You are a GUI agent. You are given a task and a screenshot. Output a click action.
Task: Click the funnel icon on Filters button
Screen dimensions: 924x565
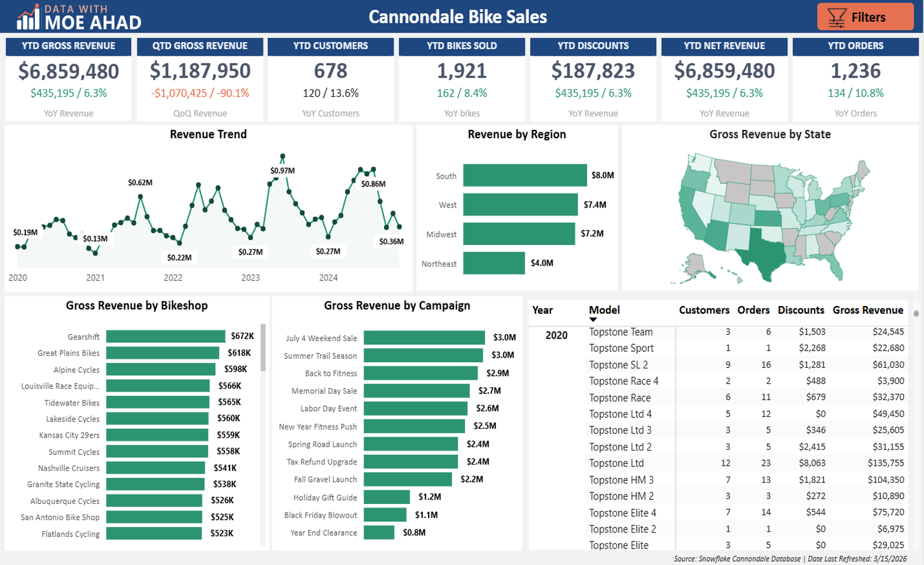pos(838,17)
